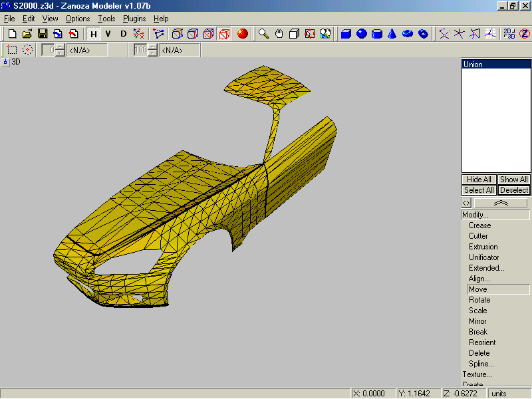
Task: Pick the blue cone primitive icon
Action: [392, 33]
